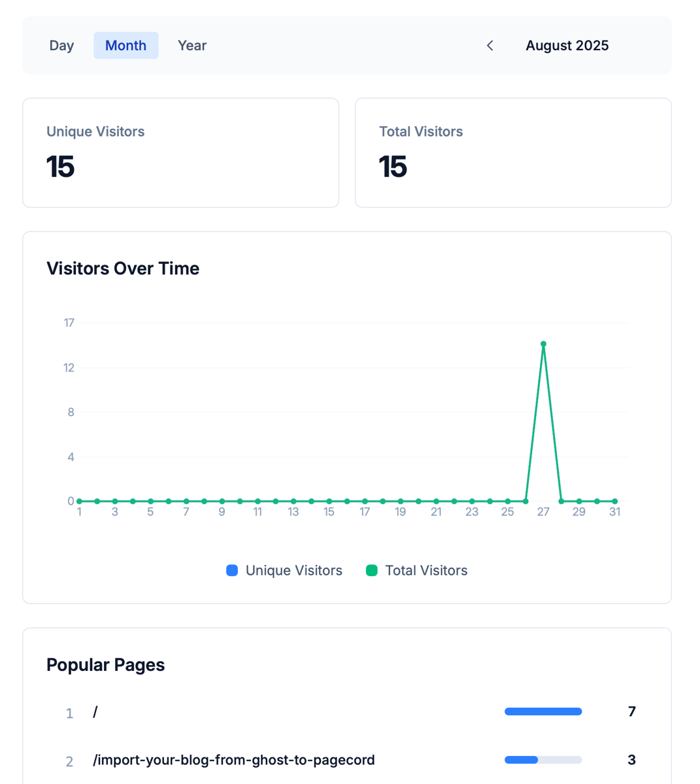This screenshot has height=784, width=700.
Task: Toggle Total Visitors series via green legend swatch
Action: point(372,570)
